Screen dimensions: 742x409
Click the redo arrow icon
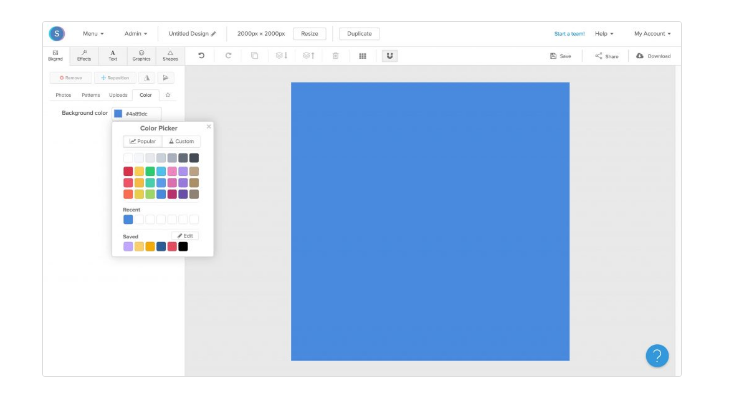pyautogui.click(x=228, y=56)
